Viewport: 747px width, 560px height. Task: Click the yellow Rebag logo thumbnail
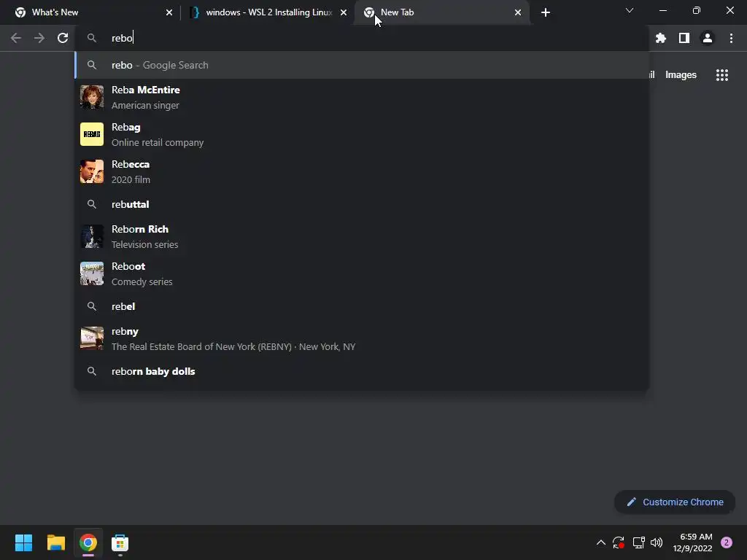click(92, 134)
